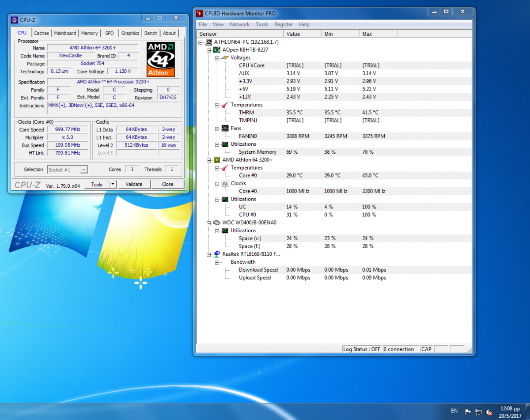Collapse the WDC WD400JB-00ENA0 node
The height and width of the screenshot is (420, 530).
click(209, 223)
